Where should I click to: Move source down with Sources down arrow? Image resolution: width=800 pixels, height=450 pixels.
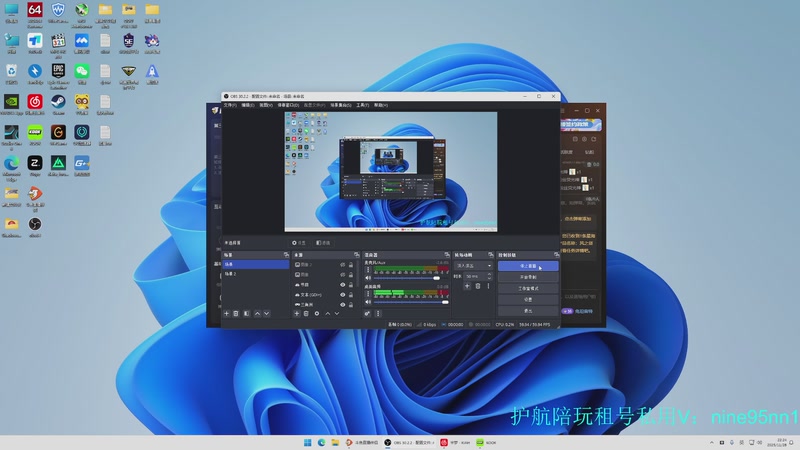tap(337, 313)
